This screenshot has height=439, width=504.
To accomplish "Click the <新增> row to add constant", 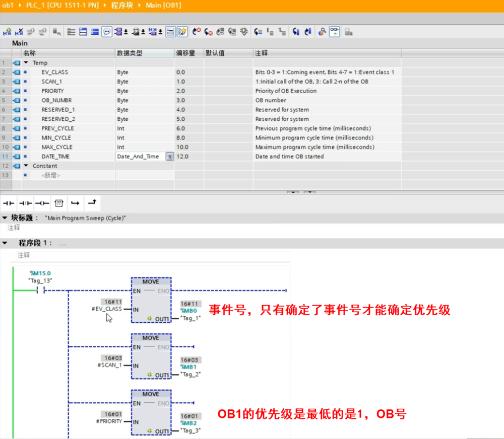I will coord(50,175).
